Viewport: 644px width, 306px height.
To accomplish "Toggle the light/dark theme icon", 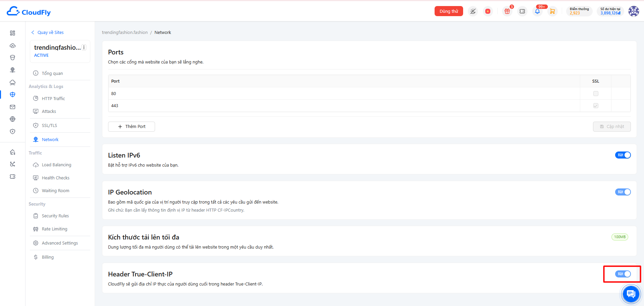I will coord(473,11).
